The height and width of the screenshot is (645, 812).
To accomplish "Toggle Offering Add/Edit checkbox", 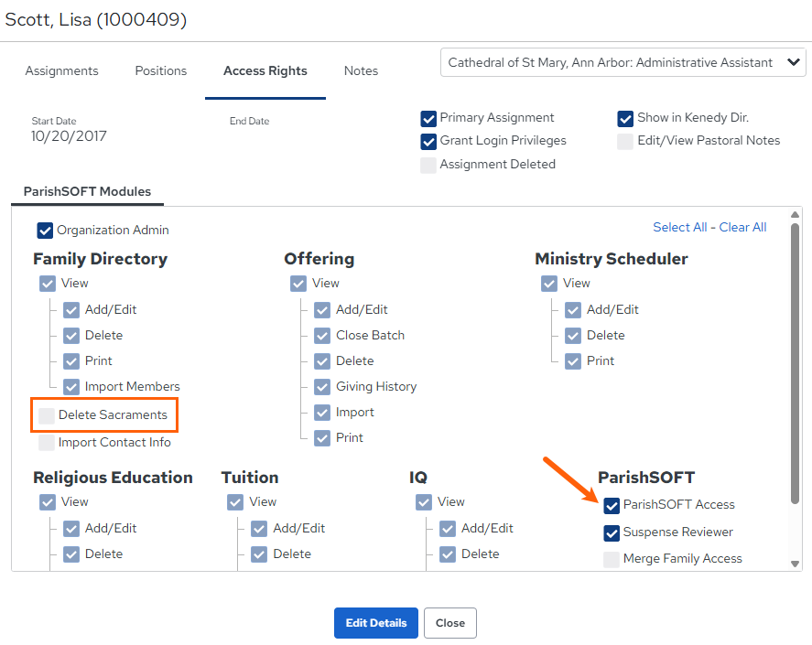I will click(x=322, y=310).
